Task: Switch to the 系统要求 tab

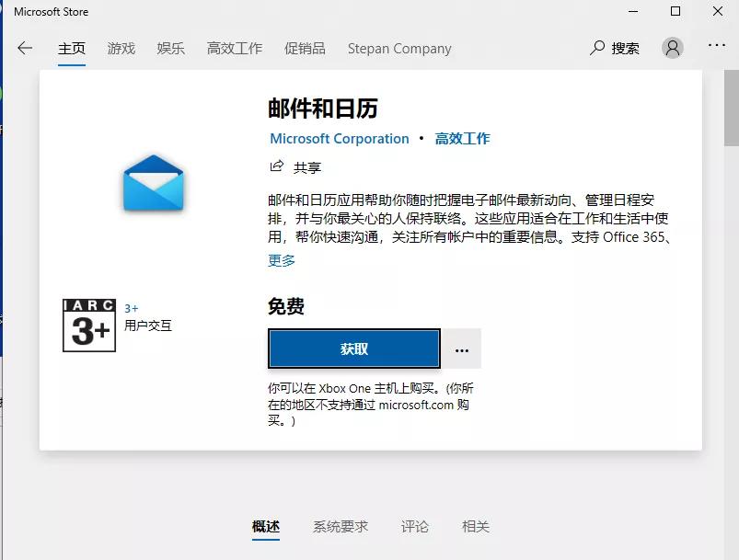Action: coord(341,527)
